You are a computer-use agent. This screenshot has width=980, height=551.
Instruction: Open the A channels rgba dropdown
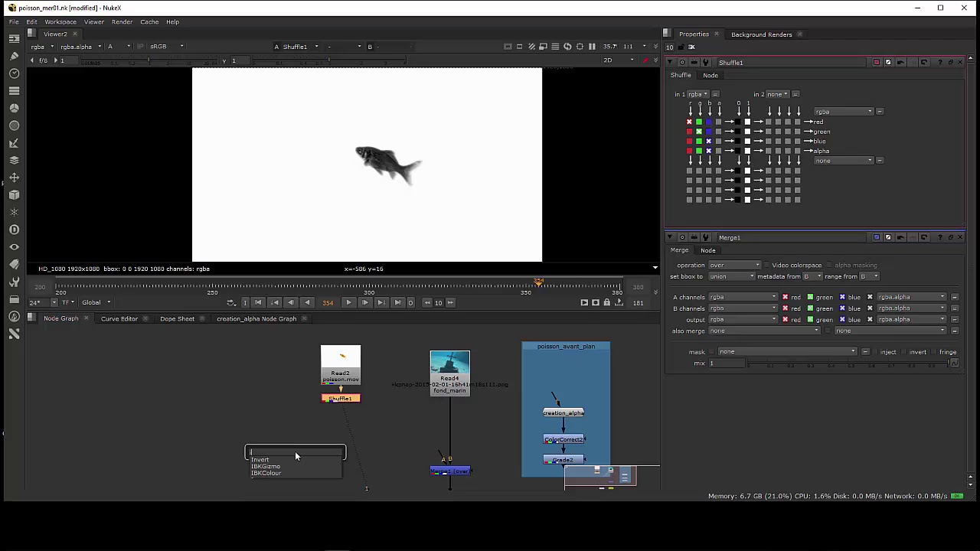742,297
